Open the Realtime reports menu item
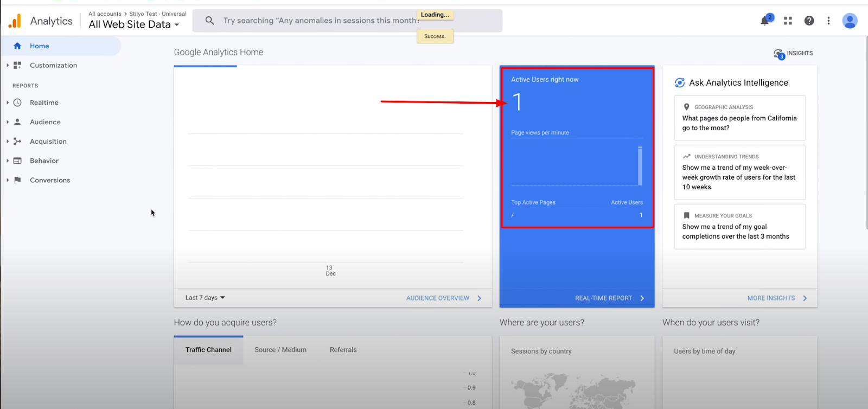This screenshot has height=409, width=868. coord(44,103)
